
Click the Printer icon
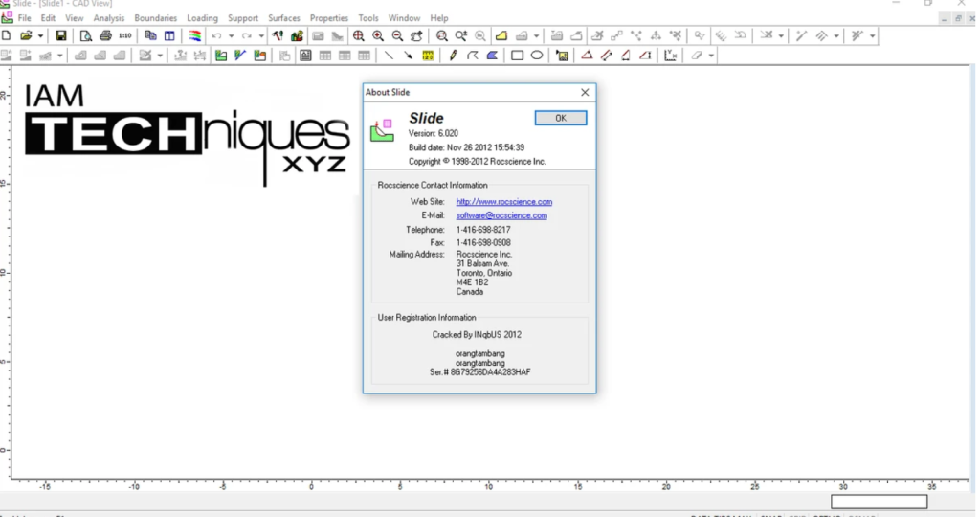coord(105,35)
